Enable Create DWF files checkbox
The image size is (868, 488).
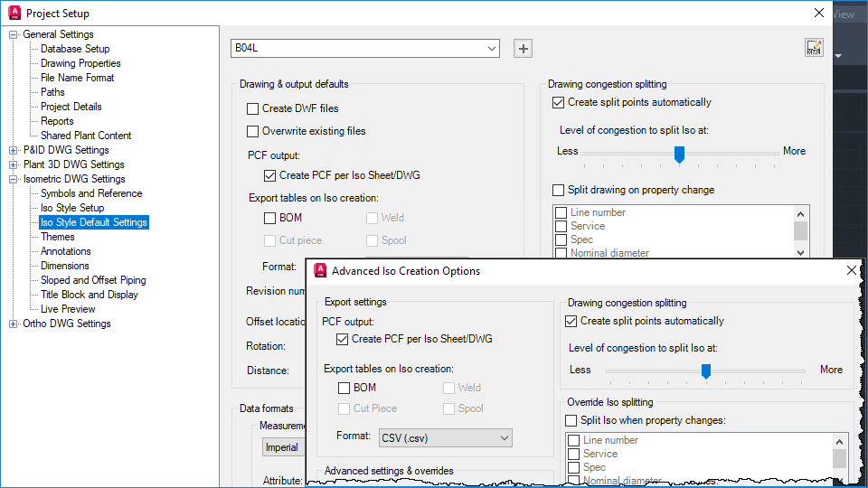pos(252,108)
